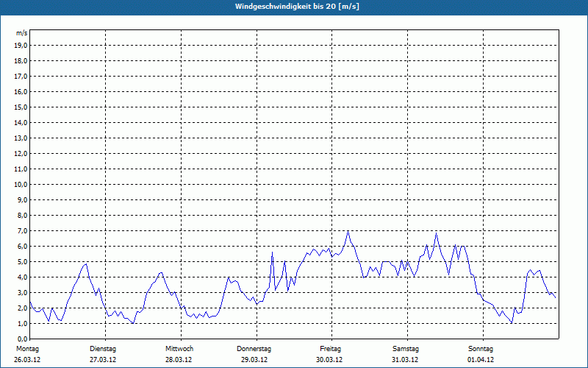Click the Friday wind peak at 7 m/s
The width and height of the screenshot is (588, 368).
[x=348, y=231]
